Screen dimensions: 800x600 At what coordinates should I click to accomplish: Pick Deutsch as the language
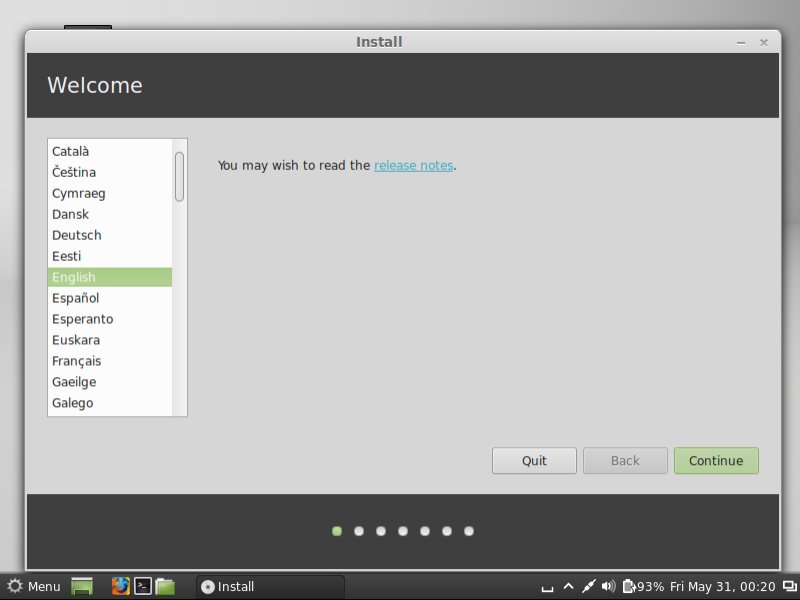tap(110, 235)
